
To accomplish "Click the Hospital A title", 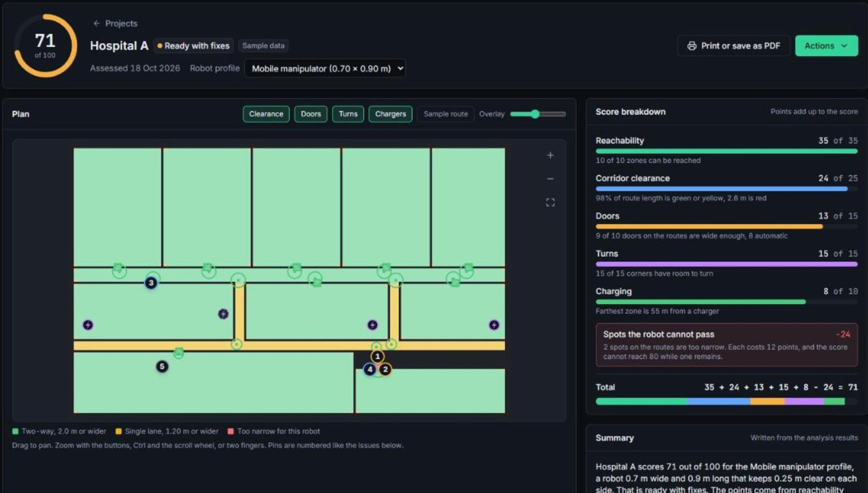I will (119, 46).
